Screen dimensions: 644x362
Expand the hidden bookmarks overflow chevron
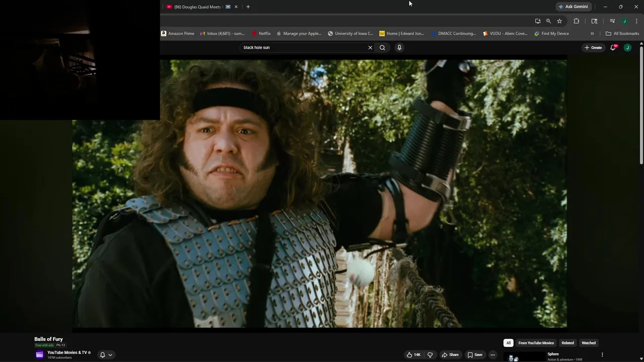click(592, 34)
